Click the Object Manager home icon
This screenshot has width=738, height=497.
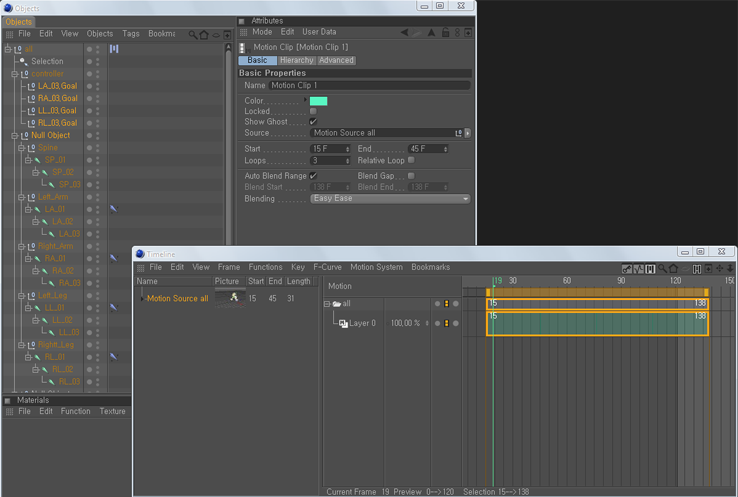click(x=204, y=34)
